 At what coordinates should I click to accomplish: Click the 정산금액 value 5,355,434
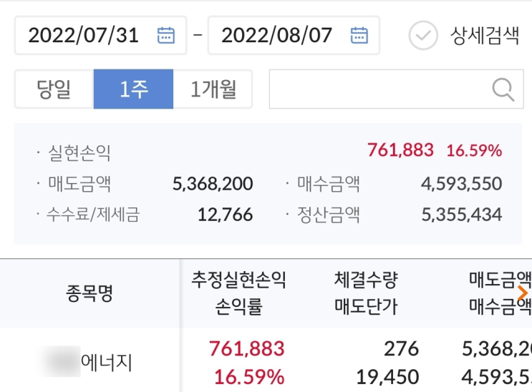(462, 214)
